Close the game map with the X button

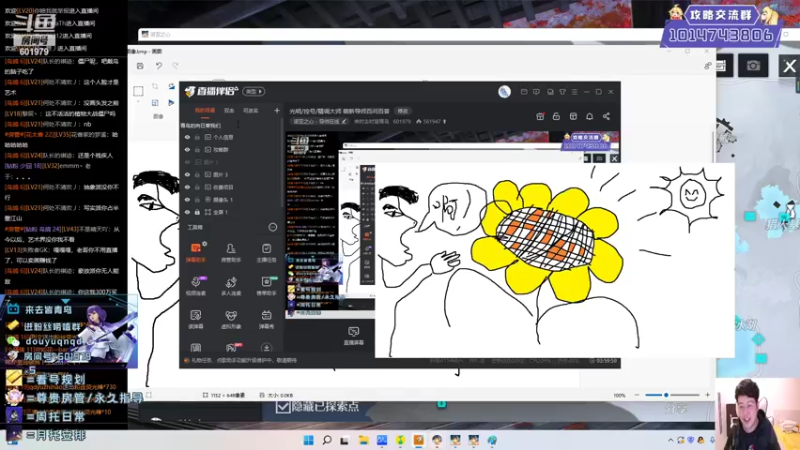coord(789,66)
